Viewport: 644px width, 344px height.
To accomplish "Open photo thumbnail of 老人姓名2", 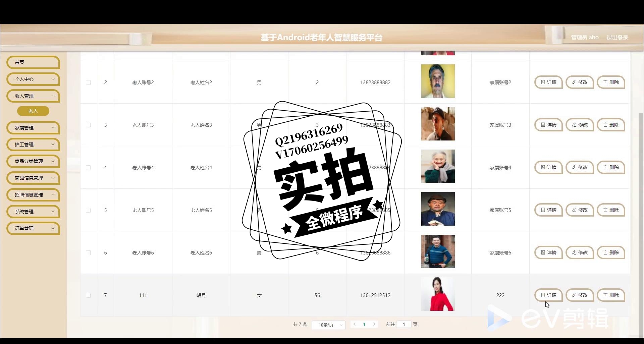I will 438,81.
